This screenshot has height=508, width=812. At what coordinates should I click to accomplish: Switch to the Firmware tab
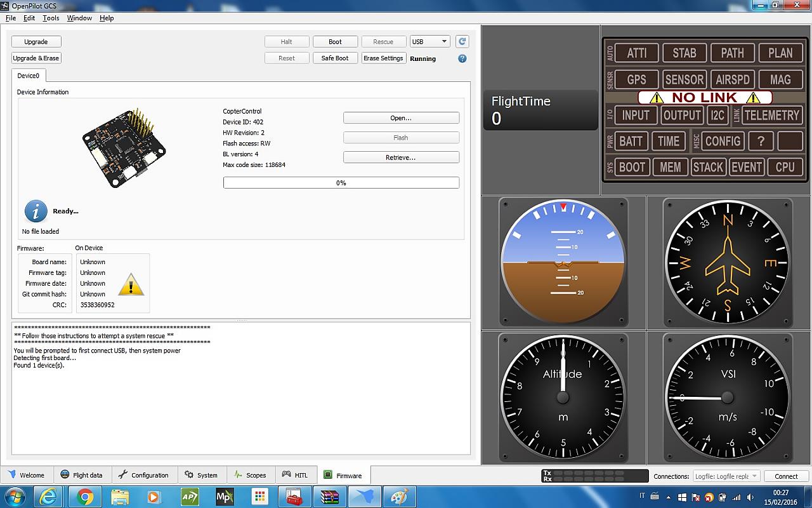pyautogui.click(x=343, y=475)
